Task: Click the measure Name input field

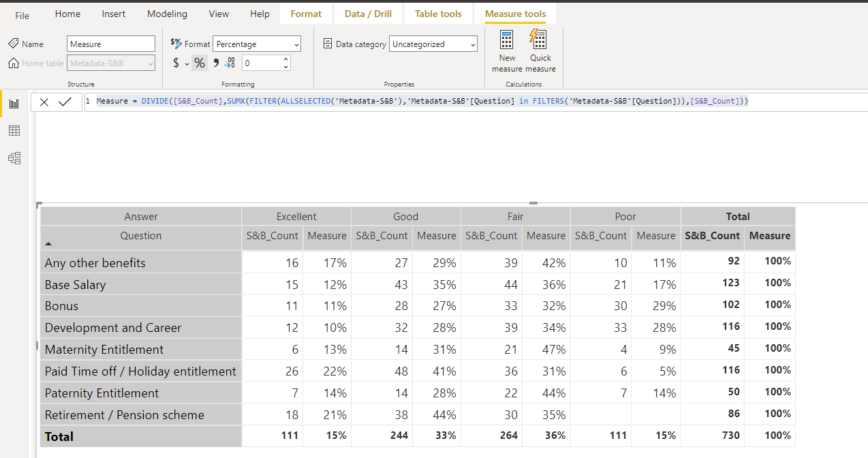Action: pyautogui.click(x=111, y=44)
